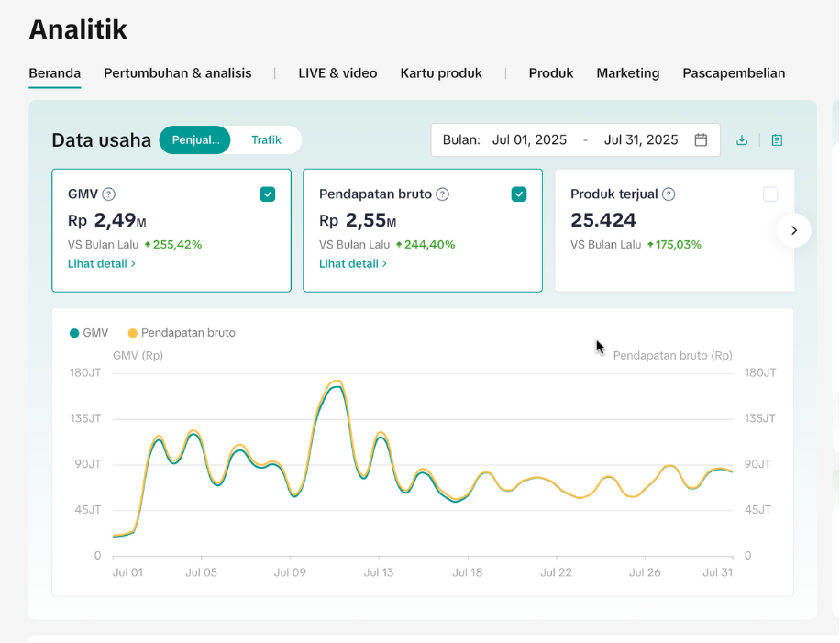Go to the Kartu produk tab

point(441,72)
